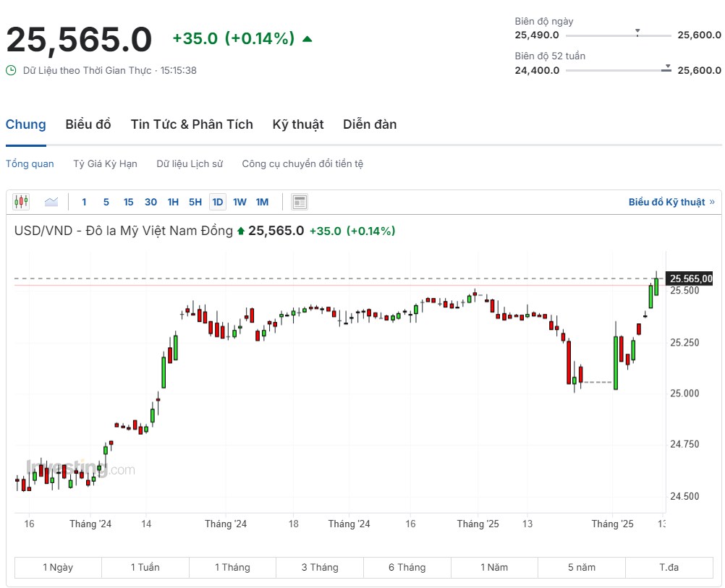
Task: Open the Tin Tức & Phân Tích tab
Action: pyautogui.click(x=192, y=124)
